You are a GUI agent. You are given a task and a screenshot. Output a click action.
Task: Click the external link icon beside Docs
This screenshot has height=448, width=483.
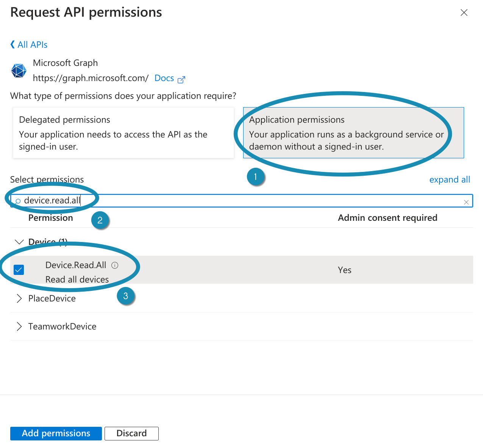click(181, 80)
